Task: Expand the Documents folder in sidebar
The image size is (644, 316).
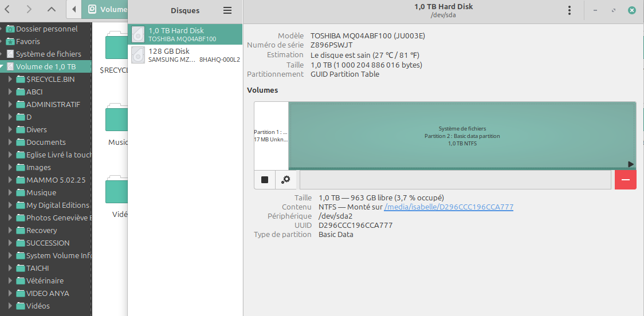Action: click(x=11, y=143)
